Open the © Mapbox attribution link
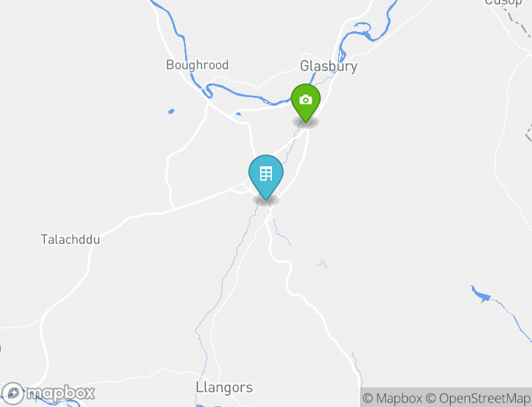532x407 pixels. (x=392, y=398)
